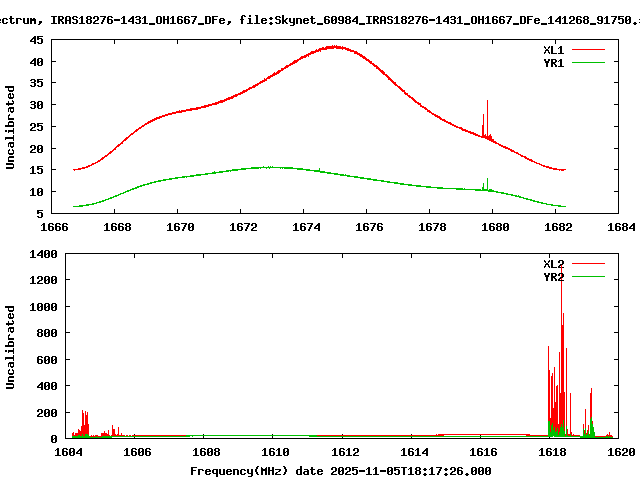Click the 1612 tick label on lower axis
This screenshot has height=480, width=640.
click(343, 452)
